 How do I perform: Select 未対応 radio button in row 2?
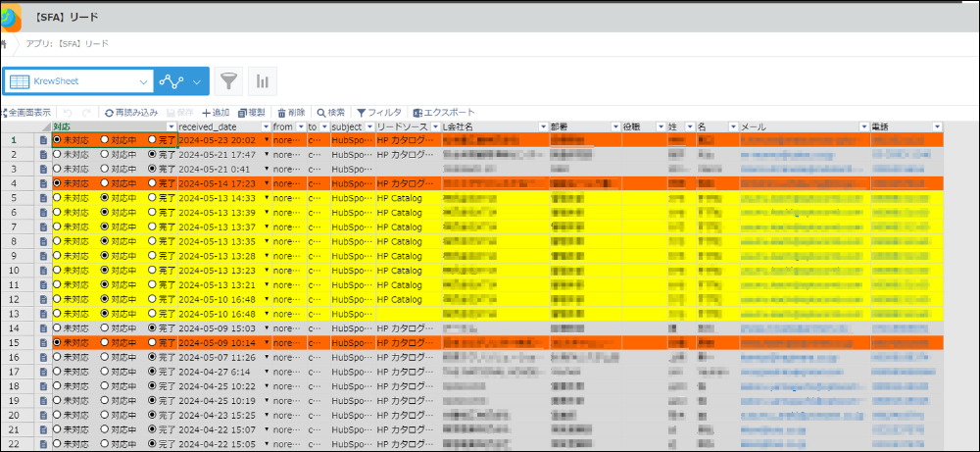click(x=57, y=155)
